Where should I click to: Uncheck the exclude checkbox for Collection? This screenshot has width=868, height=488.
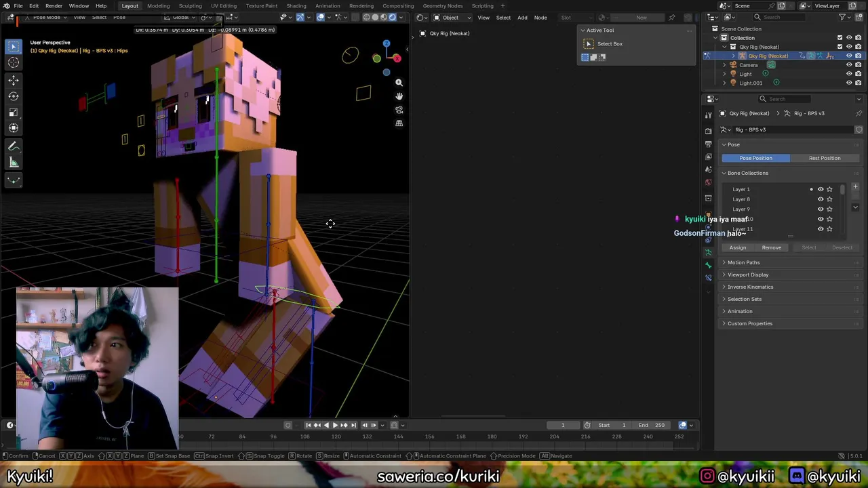click(840, 38)
